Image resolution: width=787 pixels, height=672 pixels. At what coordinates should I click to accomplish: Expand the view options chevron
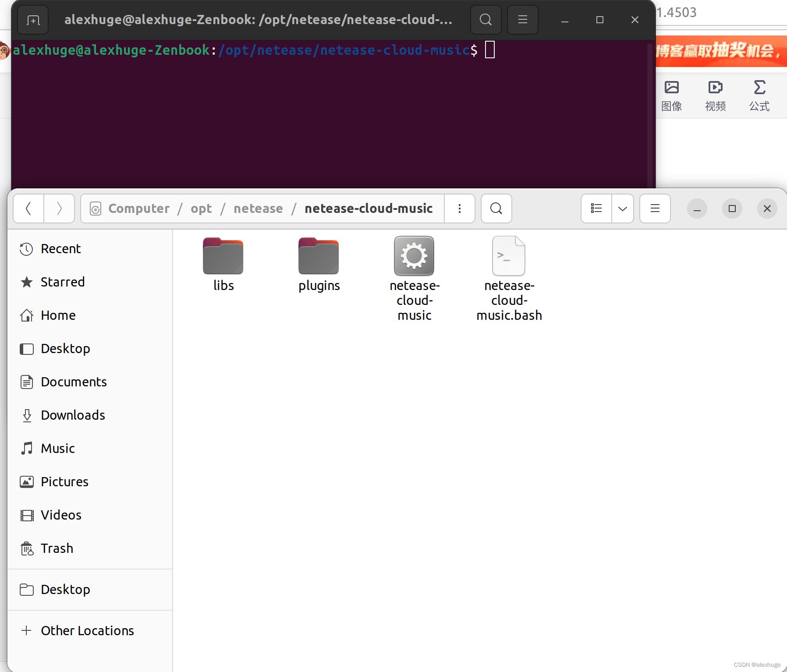coord(623,209)
